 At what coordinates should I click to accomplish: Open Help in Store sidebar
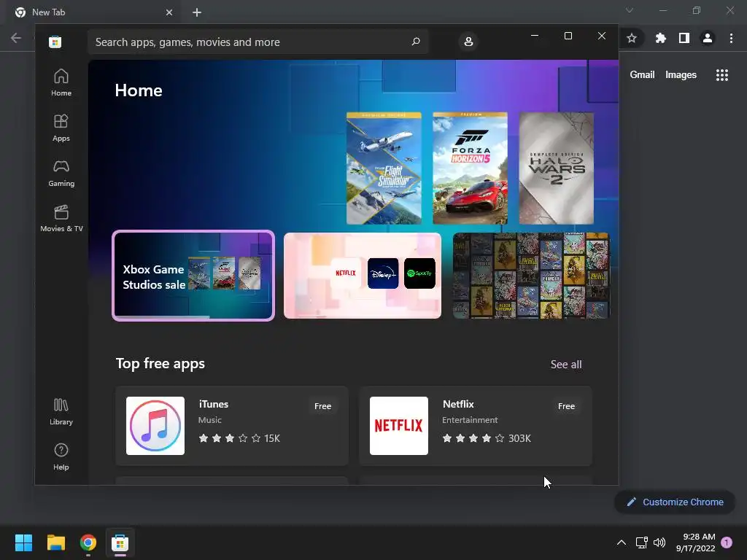61,457
